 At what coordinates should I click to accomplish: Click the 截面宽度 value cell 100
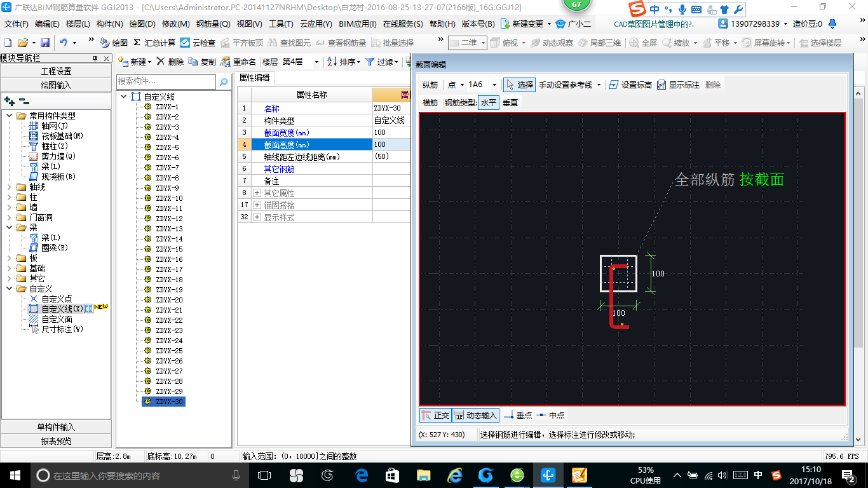pyautogui.click(x=391, y=132)
